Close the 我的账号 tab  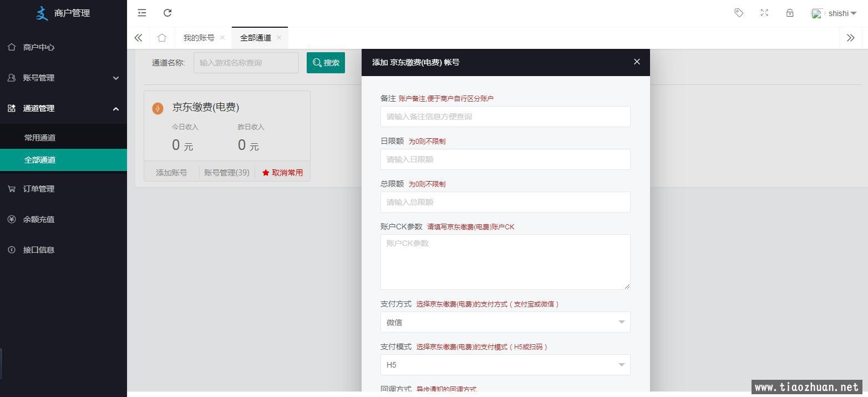[x=222, y=37]
